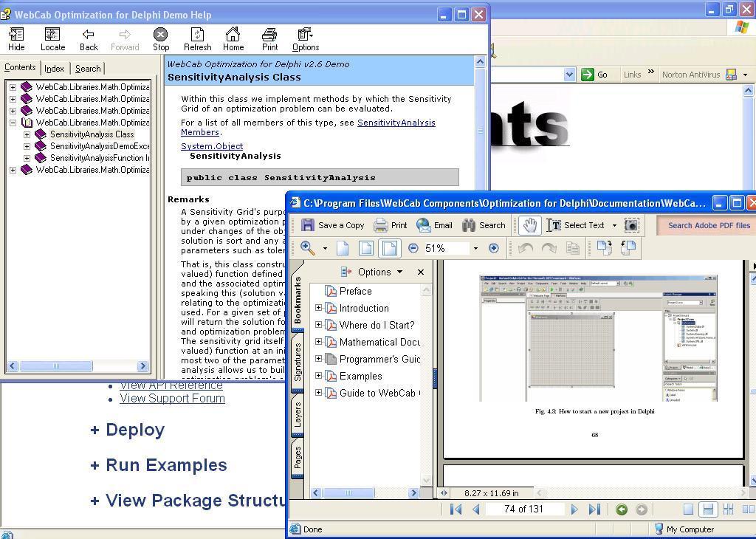Open browser address bar dropdown
Image resolution: width=756 pixels, height=539 pixels.
click(569, 75)
